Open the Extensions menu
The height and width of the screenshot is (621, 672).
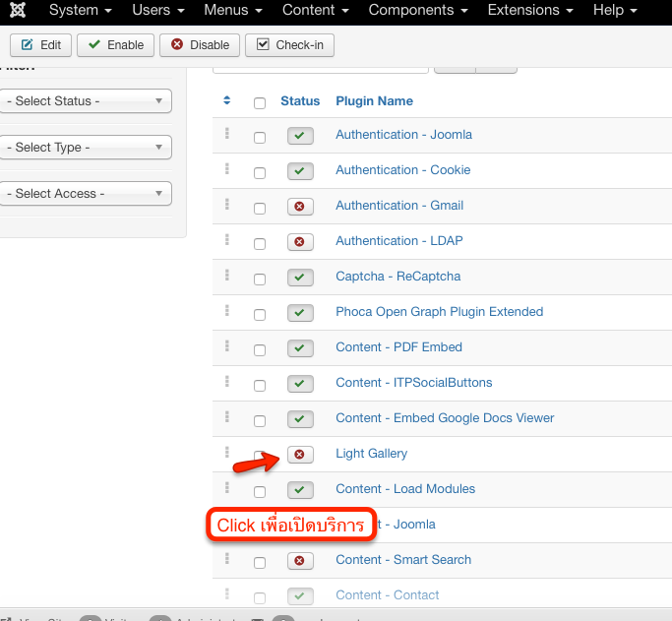(530, 10)
